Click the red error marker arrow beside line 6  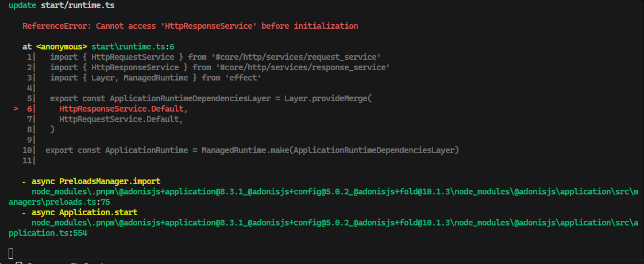16,109
